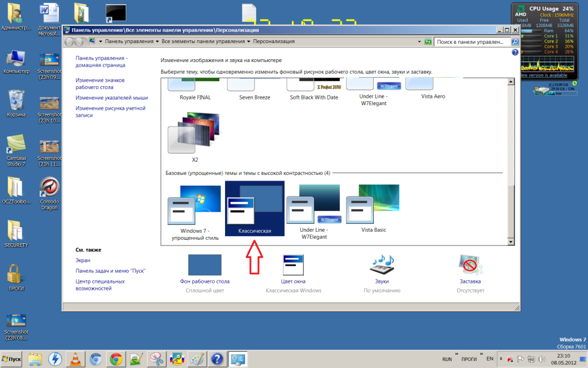Expand the address bar history dropdown arrow
Screen dimensions: 588x368
(419, 41)
